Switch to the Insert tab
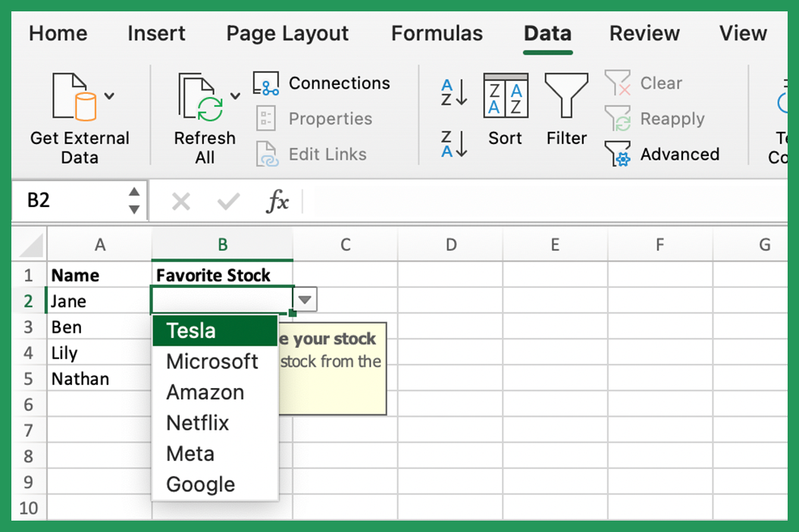 156,33
